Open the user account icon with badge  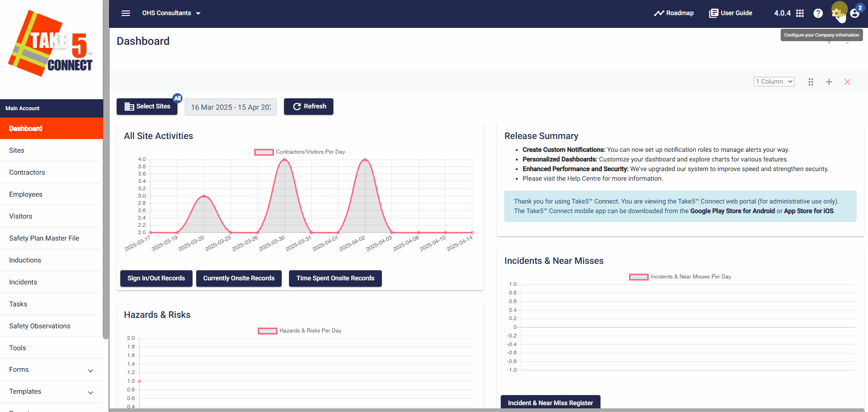pos(855,13)
